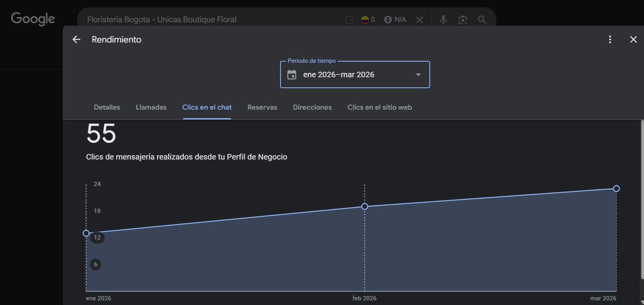Expand the Período de tiempo dropdown arrow

[x=418, y=74]
